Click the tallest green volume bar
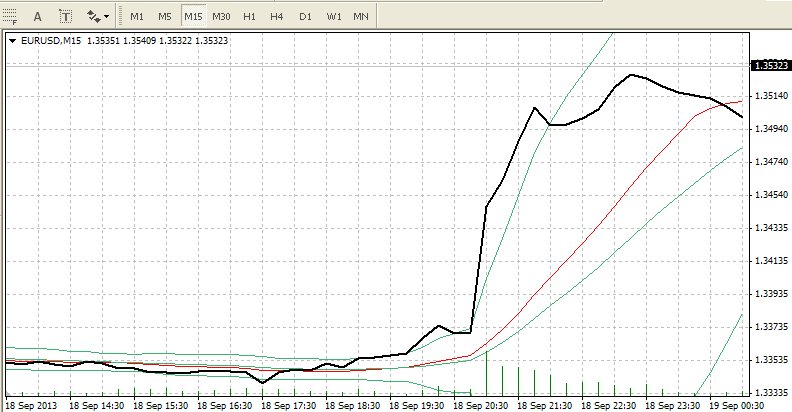 pyautogui.click(x=486, y=373)
